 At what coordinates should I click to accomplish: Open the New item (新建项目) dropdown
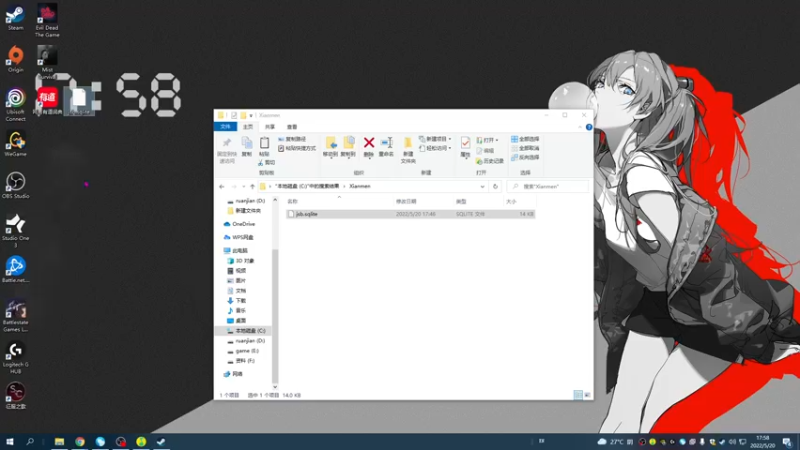tap(435, 139)
